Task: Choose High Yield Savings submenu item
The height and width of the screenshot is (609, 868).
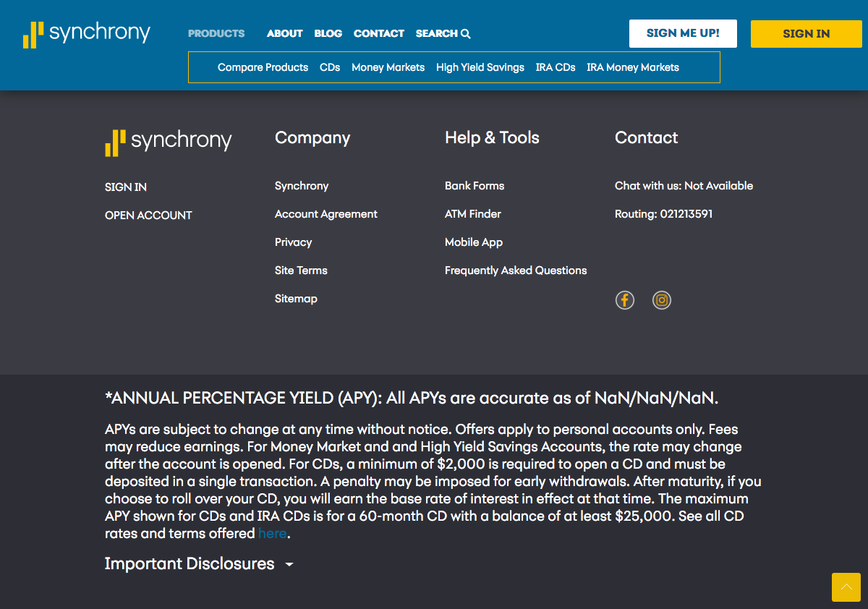Action: coord(480,67)
